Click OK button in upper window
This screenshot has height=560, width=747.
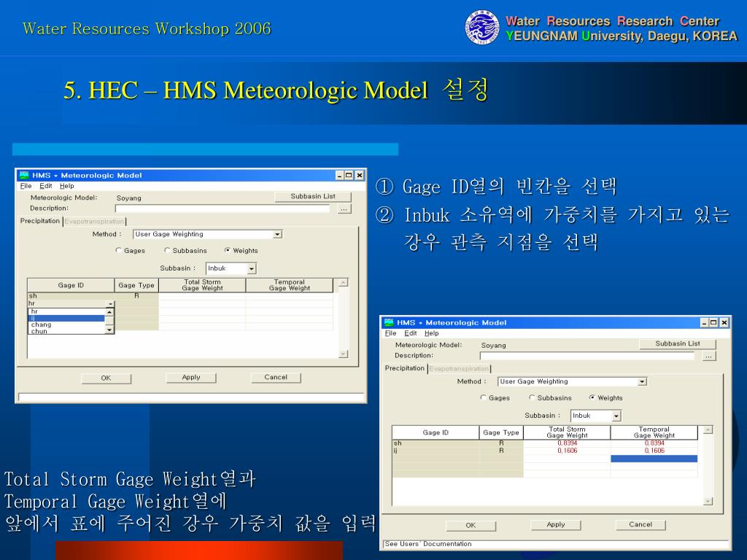[106, 378]
